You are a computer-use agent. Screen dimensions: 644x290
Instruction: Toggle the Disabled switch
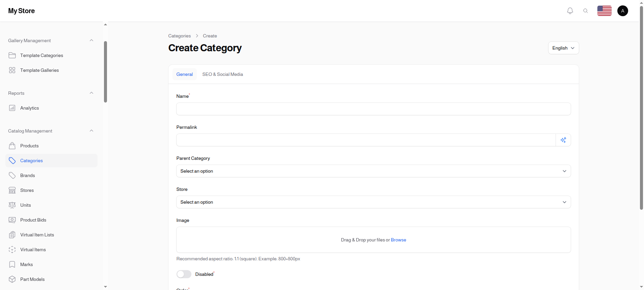(x=184, y=274)
